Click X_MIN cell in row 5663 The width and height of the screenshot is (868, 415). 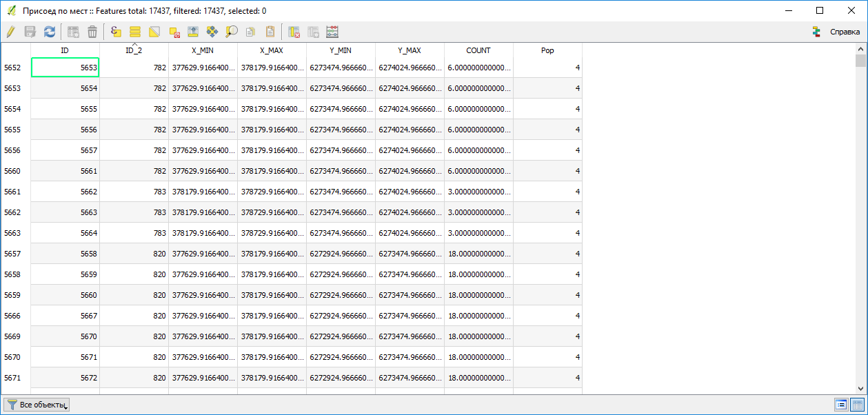[203, 233]
